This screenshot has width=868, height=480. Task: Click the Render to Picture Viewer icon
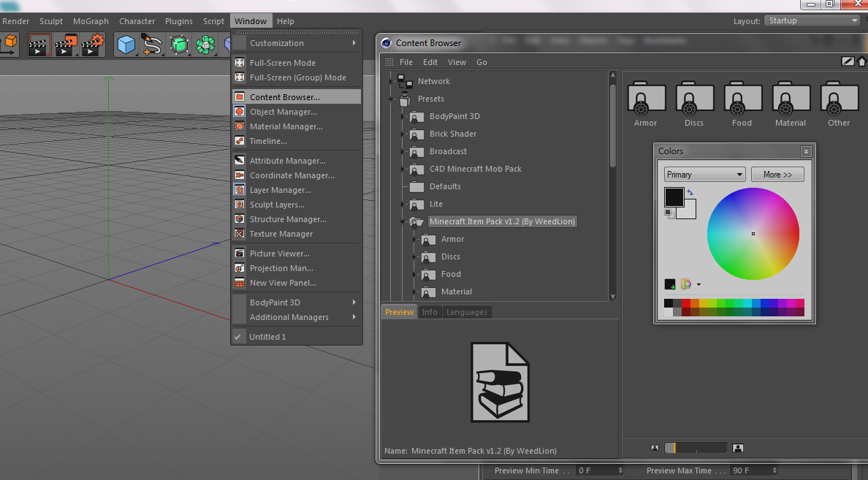(x=66, y=45)
